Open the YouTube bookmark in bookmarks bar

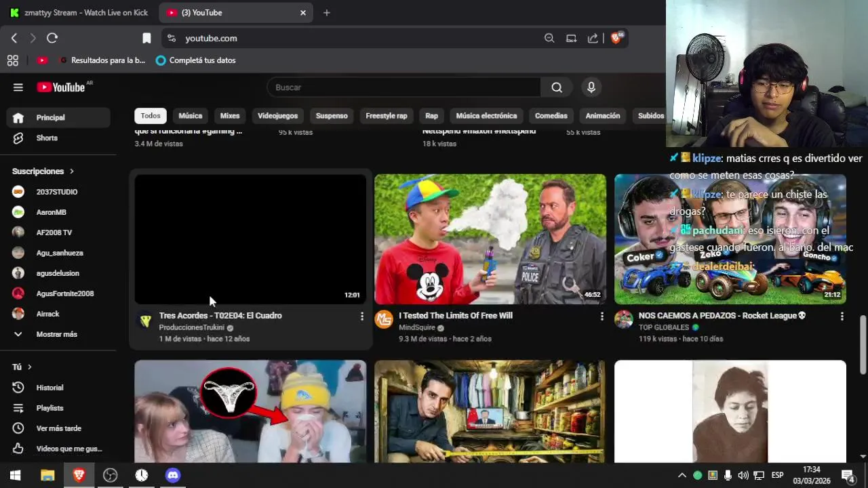coord(42,60)
